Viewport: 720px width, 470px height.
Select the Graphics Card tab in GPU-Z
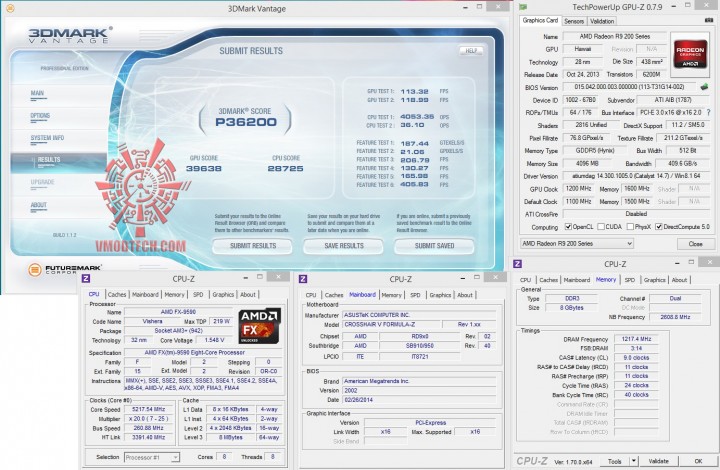540,20
